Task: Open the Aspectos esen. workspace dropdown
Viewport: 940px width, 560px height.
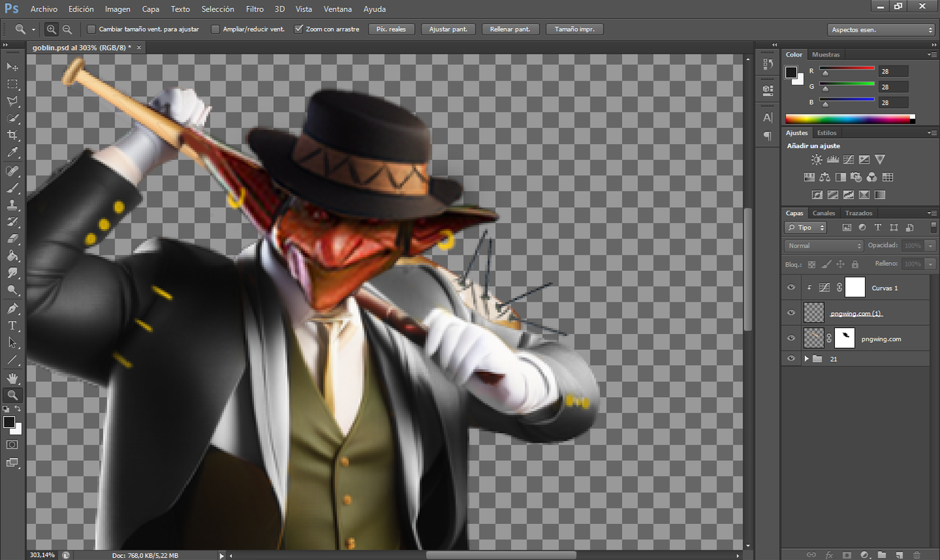Action: pos(881,30)
